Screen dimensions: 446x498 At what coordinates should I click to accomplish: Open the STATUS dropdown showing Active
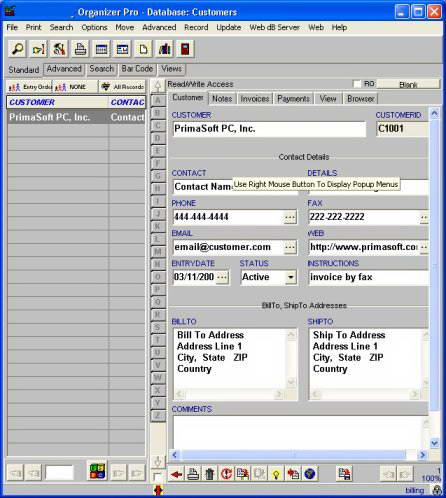point(291,277)
